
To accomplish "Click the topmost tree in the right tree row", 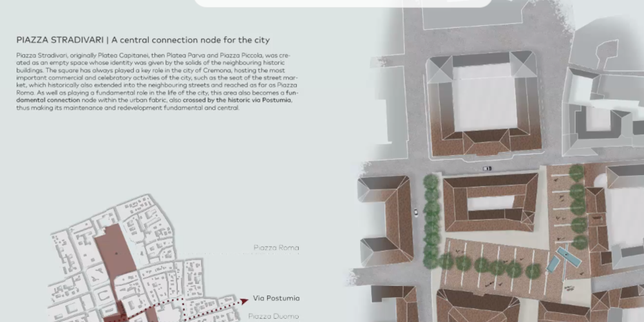I will [x=577, y=173].
